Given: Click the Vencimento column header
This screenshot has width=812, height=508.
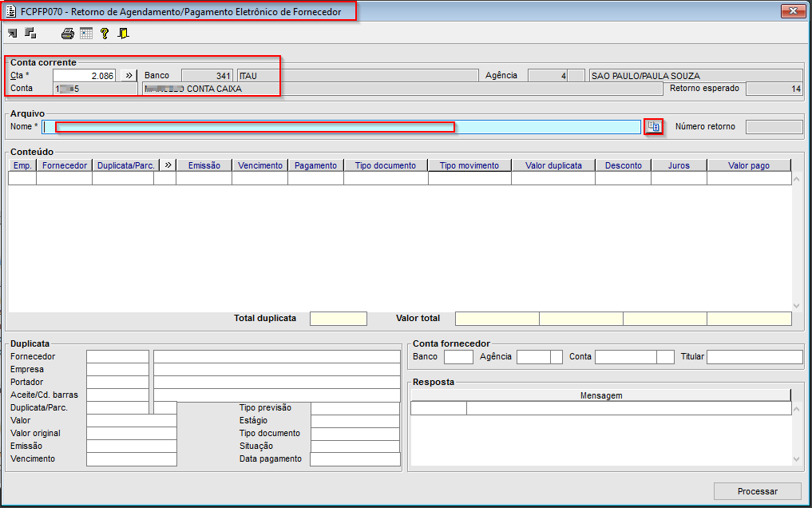Looking at the screenshot, I should pos(260,165).
